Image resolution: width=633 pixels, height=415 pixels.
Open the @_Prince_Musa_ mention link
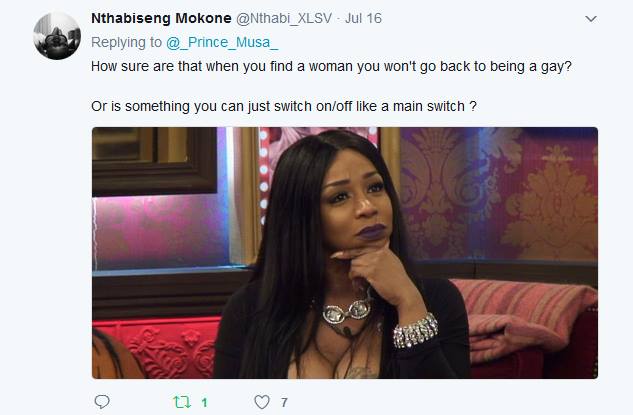[x=222, y=42]
